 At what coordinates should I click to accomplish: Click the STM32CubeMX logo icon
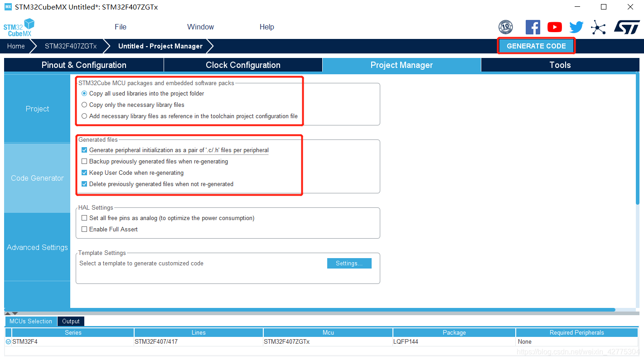pos(19,28)
